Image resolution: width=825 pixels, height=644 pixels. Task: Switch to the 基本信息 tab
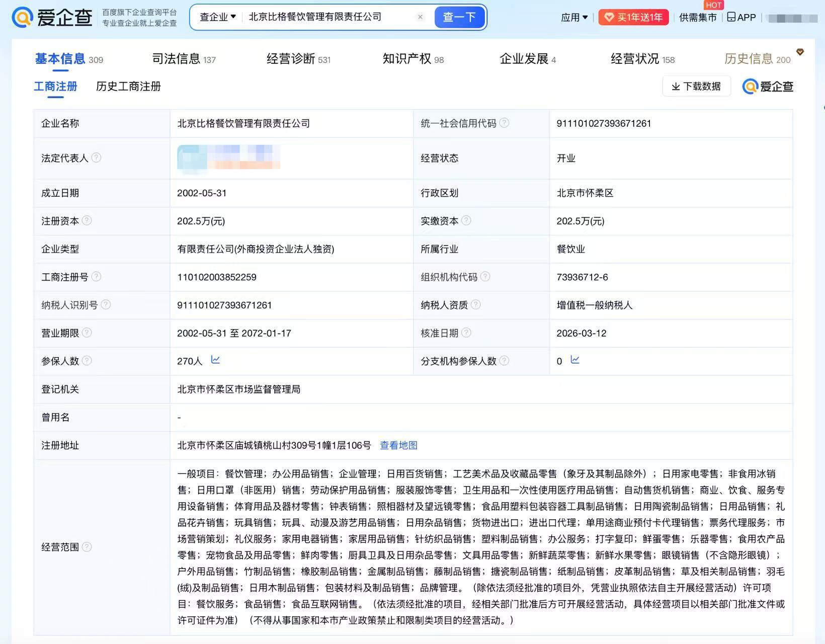point(69,59)
